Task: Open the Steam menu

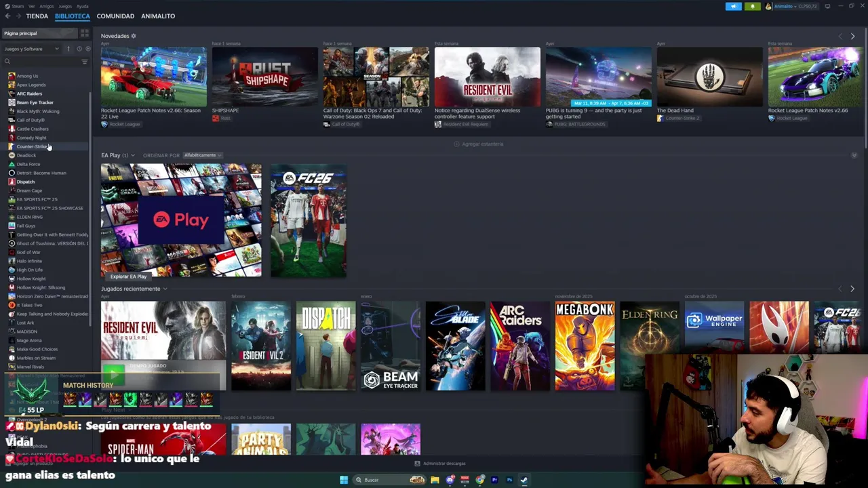Action: (x=18, y=6)
